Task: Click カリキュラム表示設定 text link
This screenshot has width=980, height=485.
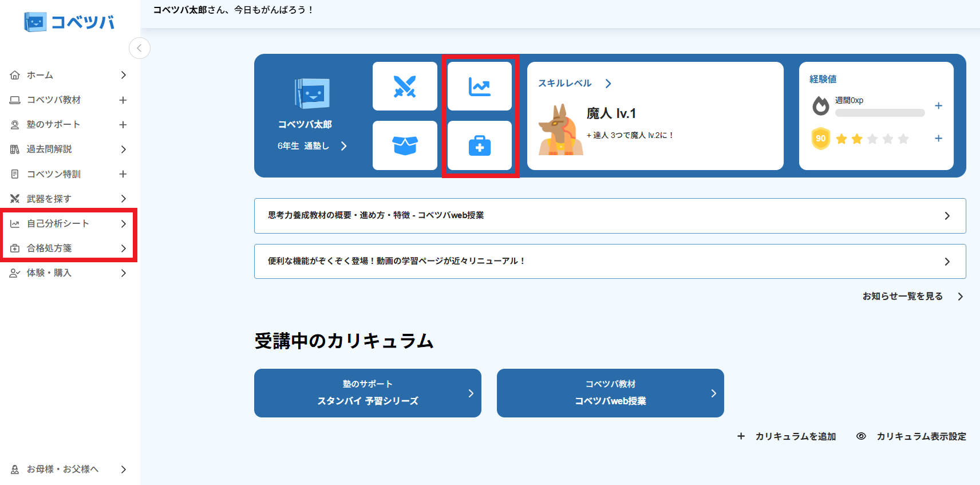Action: click(922, 436)
